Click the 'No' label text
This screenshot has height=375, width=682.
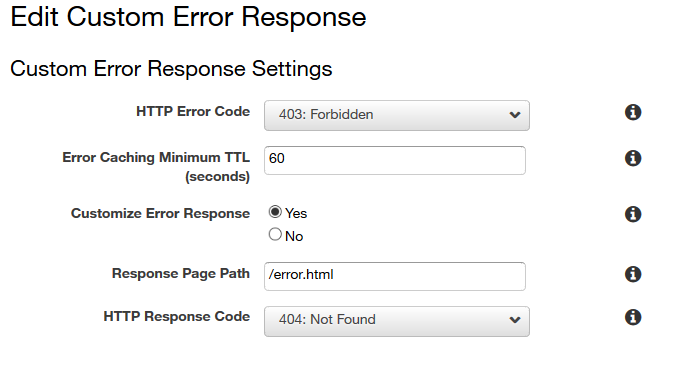click(294, 236)
